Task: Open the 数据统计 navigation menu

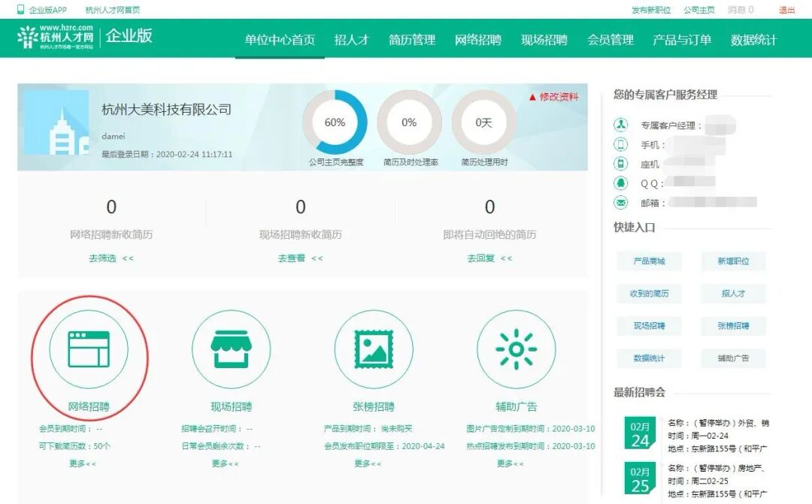Action: coord(754,40)
